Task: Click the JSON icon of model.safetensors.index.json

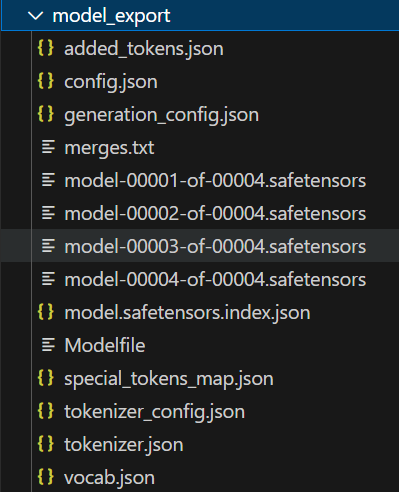Action: pyautogui.click(x=46, y=312)
